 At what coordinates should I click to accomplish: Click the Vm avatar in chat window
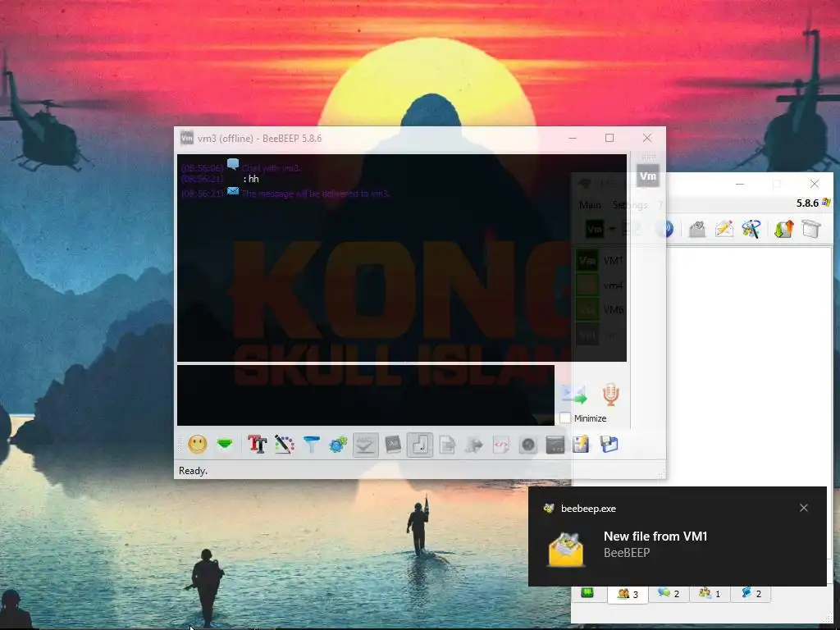click(x=648, y=176)
